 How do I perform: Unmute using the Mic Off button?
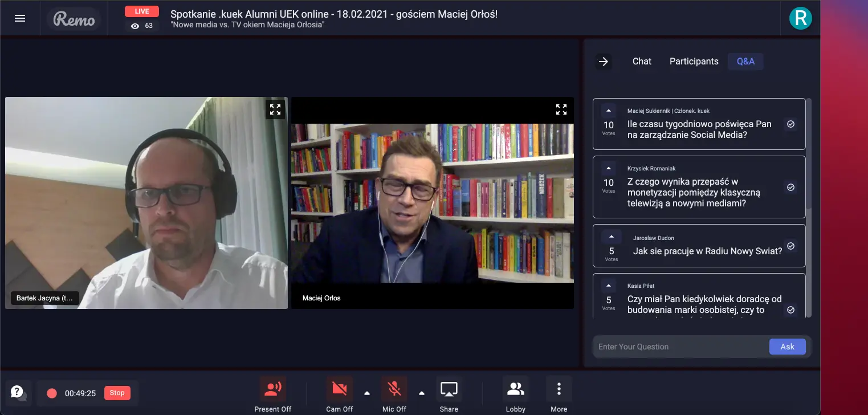[x=394, y=394]
